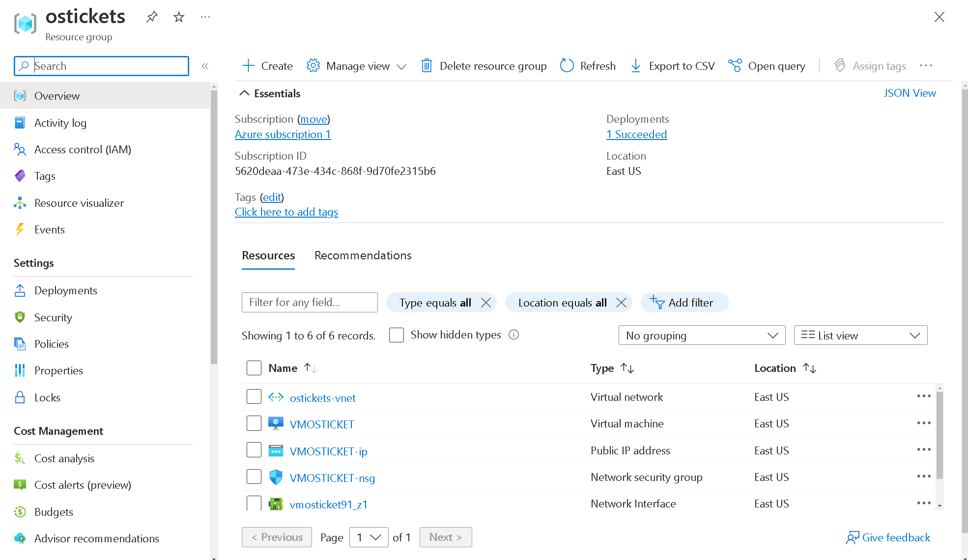Expand the List view dropdown
The height and width of the screenshot is (560, 968).
[860, 336]
